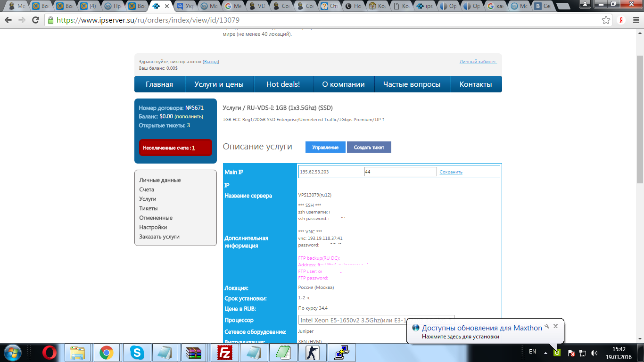
Task: Open the Главная menu item
Action: pos(159,84)
